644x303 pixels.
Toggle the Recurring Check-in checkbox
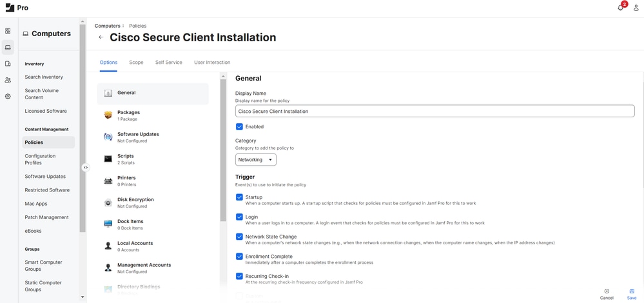pos(239,277)
